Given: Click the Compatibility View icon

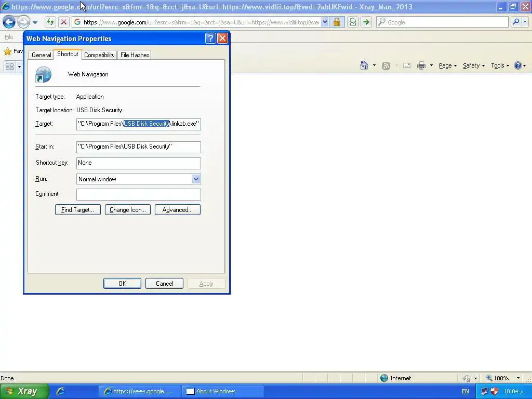Looking at the screenshot, I should [353, 22].
